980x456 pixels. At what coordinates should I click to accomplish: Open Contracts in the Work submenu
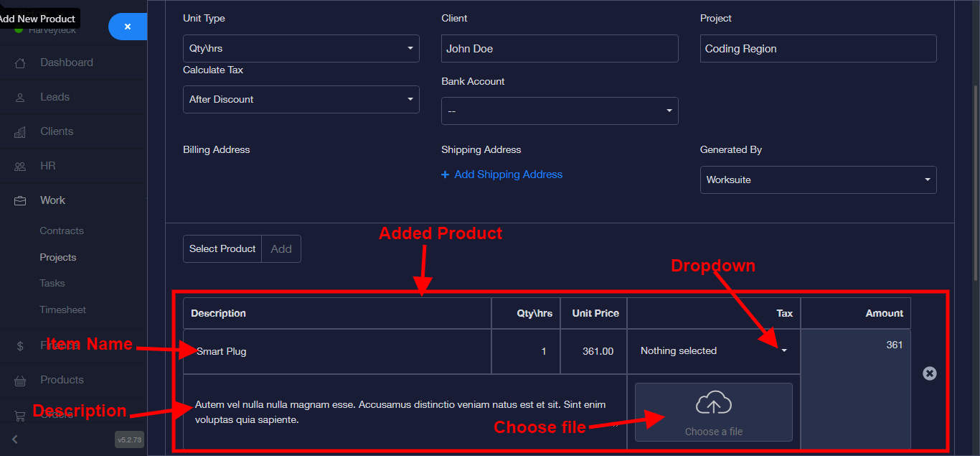point(62,231)
